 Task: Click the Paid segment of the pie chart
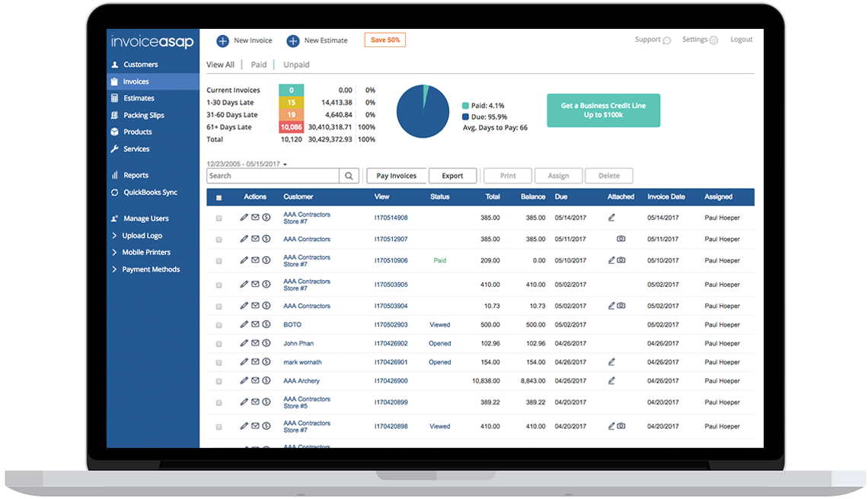point(425,94)
